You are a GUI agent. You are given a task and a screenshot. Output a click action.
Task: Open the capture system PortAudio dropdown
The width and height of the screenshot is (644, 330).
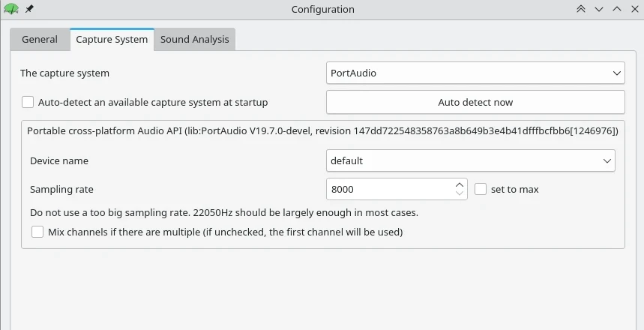475,73
